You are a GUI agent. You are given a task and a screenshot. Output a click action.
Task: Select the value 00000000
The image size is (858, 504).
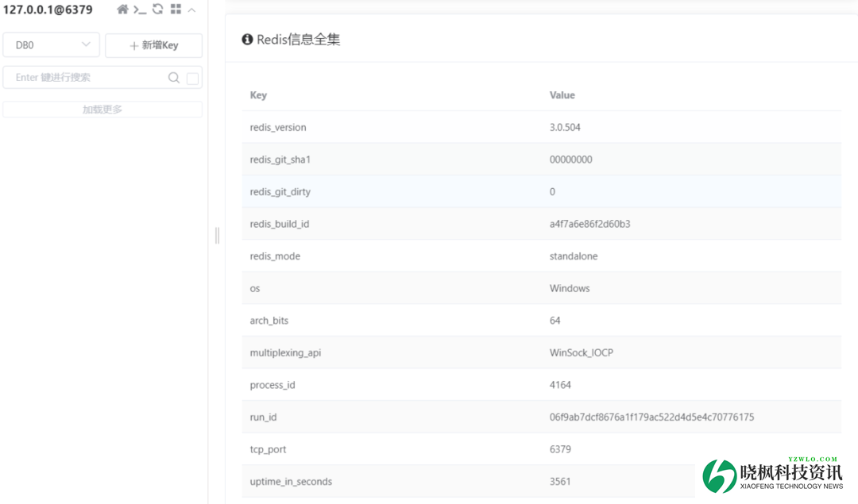[570, 160]
